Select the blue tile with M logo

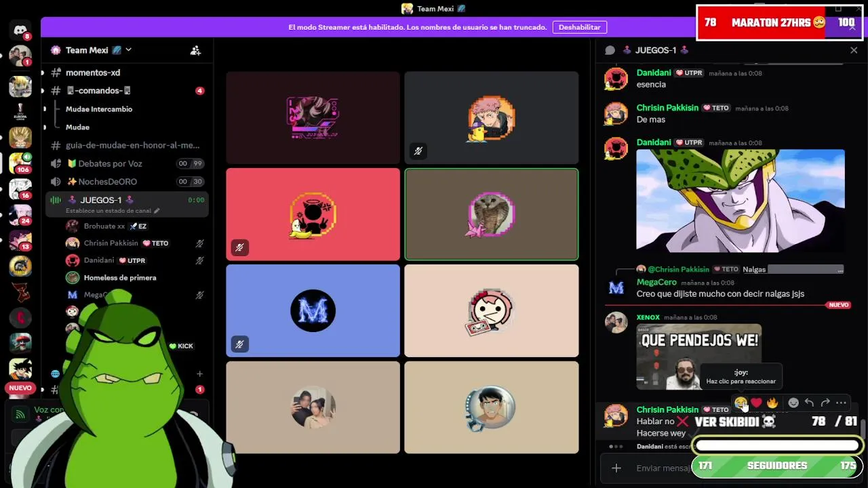click(x=313, y=310)
